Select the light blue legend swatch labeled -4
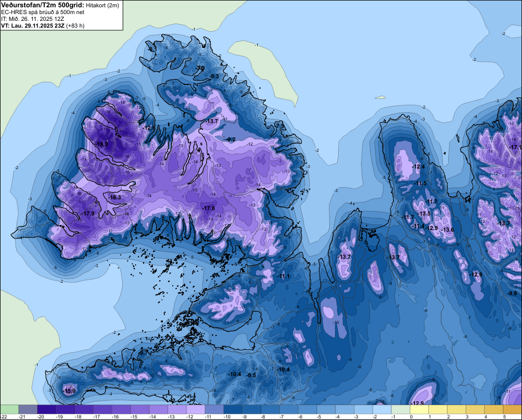The image size is (522, 420). [345, 410]
